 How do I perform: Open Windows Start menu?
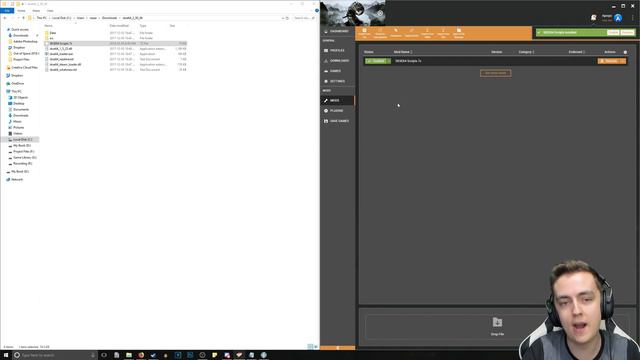6,355
